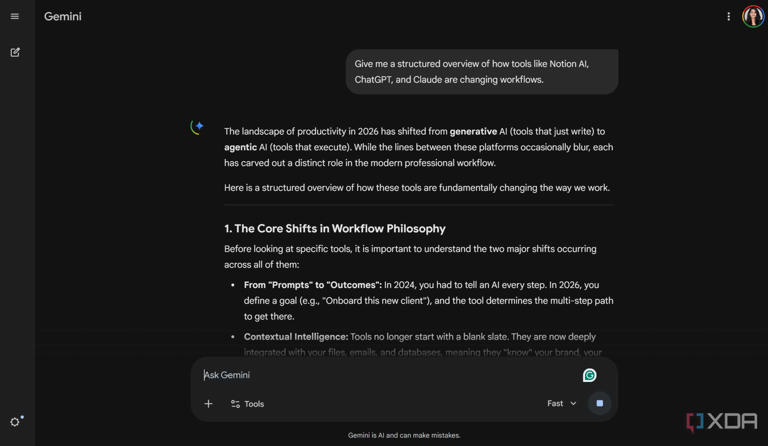This screenshot has width=768, height=446.
Task: Open the Tools menu in the prompt bar
Action: 247,404
